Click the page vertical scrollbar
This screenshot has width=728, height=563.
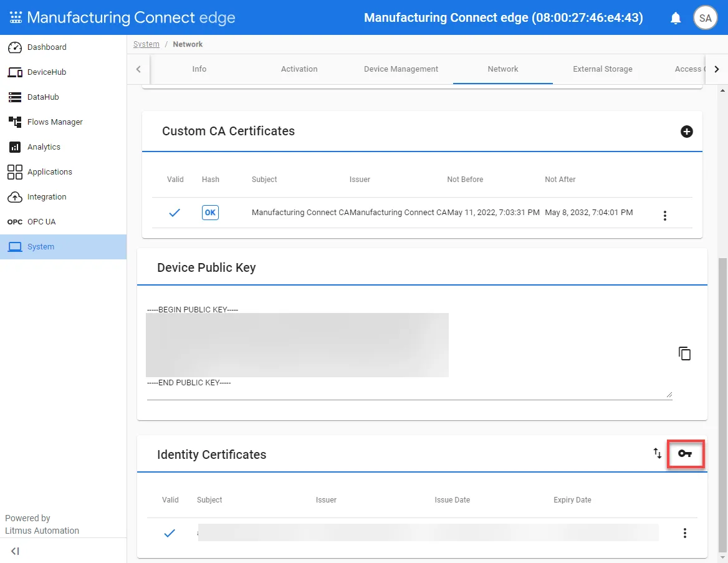722,404
